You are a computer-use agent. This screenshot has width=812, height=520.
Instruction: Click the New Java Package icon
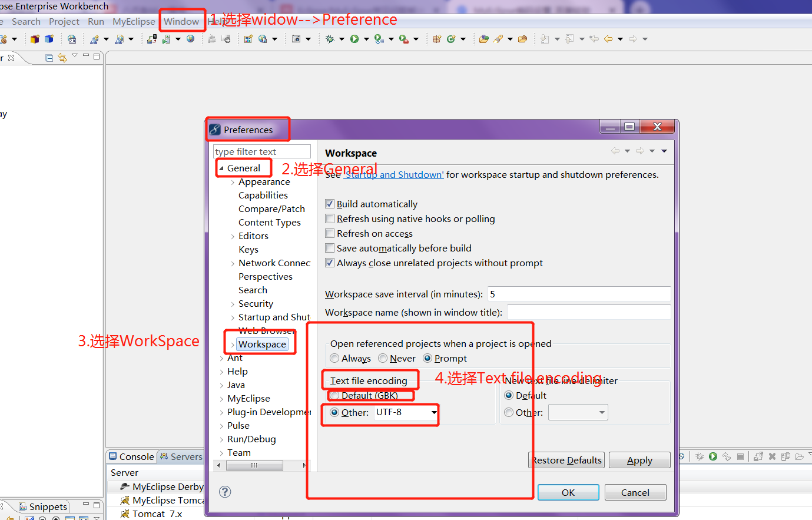(x=437, y=39)
